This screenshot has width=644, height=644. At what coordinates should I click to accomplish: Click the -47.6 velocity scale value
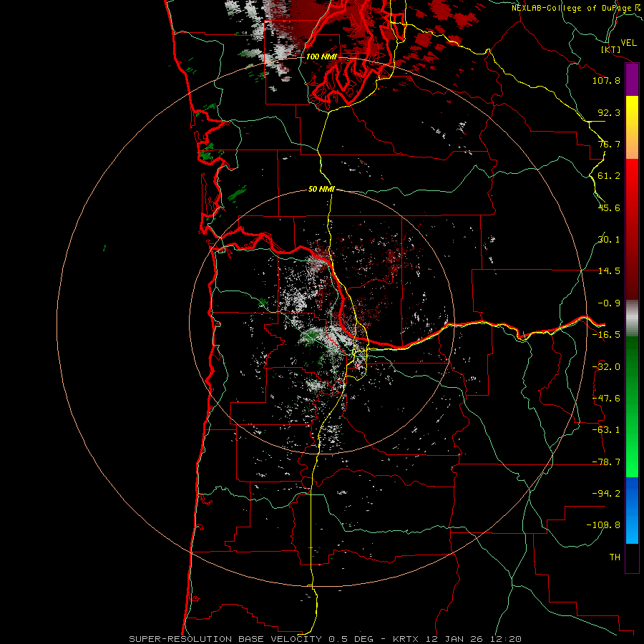606,399
